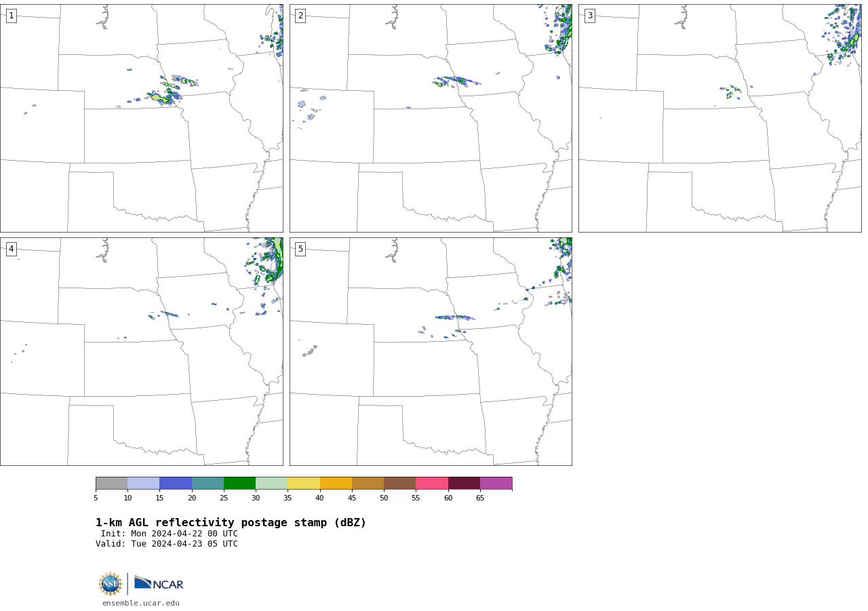Click the NSF logo icon
Viewport: 868px width, 611px height.
(111, 584)
